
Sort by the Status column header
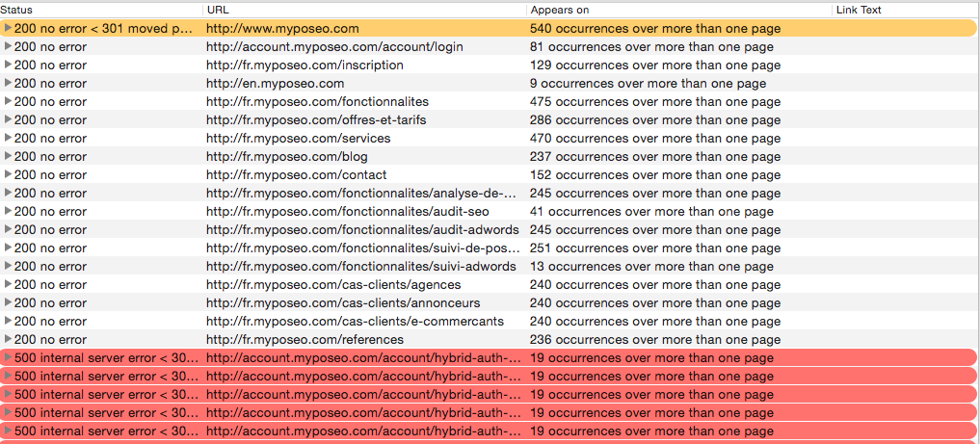coord(101,10)
